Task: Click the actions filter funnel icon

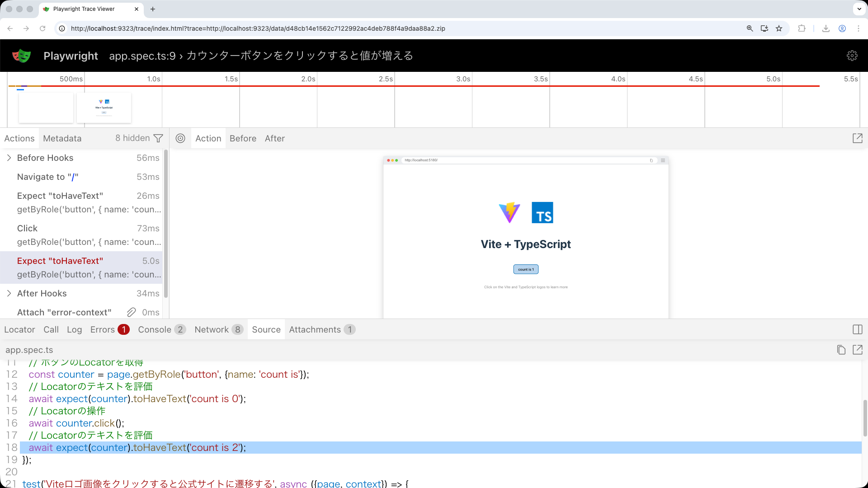Action: (x=158, y=138)
